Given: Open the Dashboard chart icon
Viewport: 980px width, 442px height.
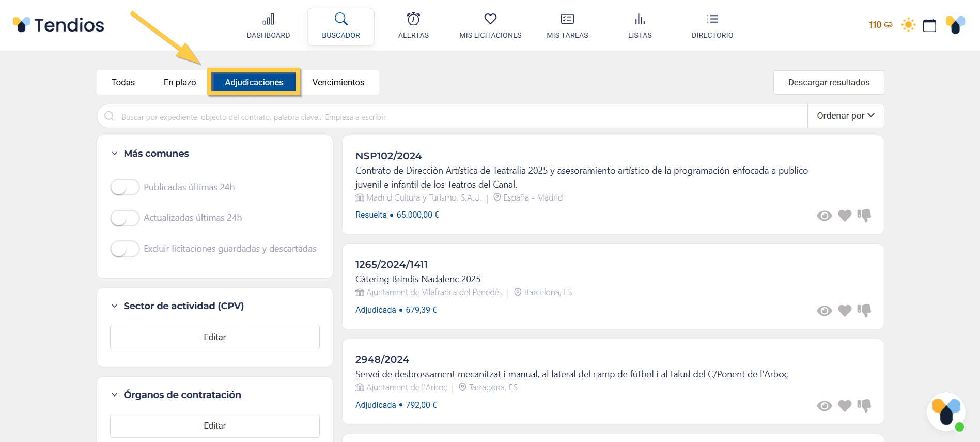Looking at the screenshot, I should pos(268,20).
